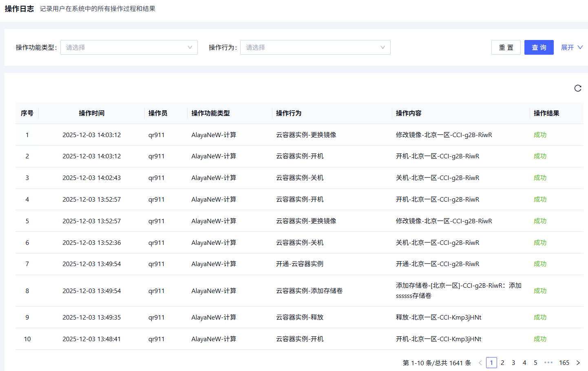This screenshot has height=371, width=588.
Task: Go to page 2
Action: [x=502, y=363]
